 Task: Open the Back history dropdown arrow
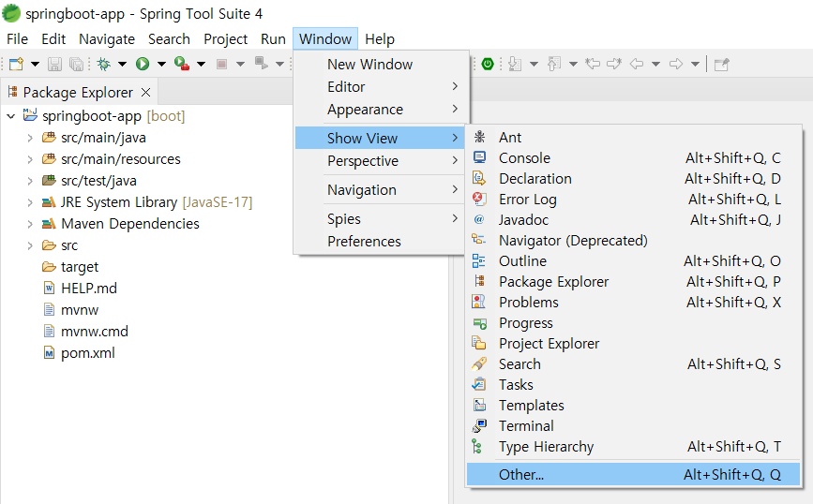655,65
